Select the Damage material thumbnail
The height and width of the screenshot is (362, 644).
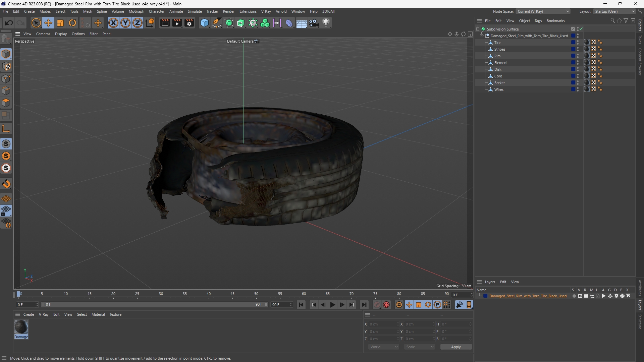point(21,327)
